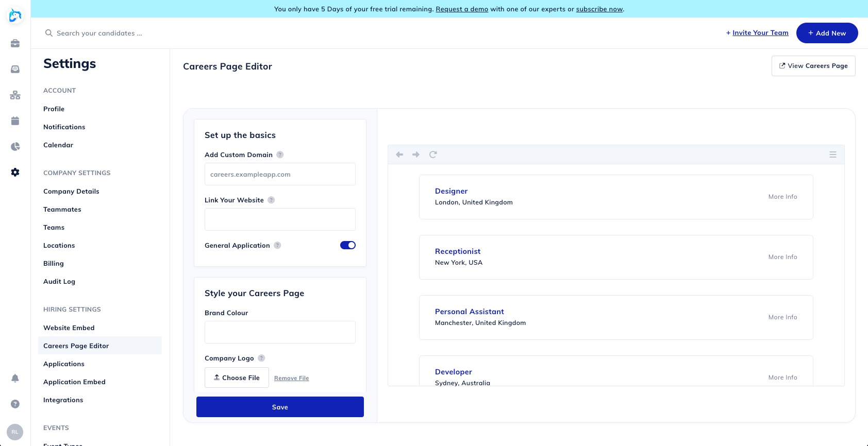Open the inbox icon in left sidebar
868x446 pixels.
(15, 69)
